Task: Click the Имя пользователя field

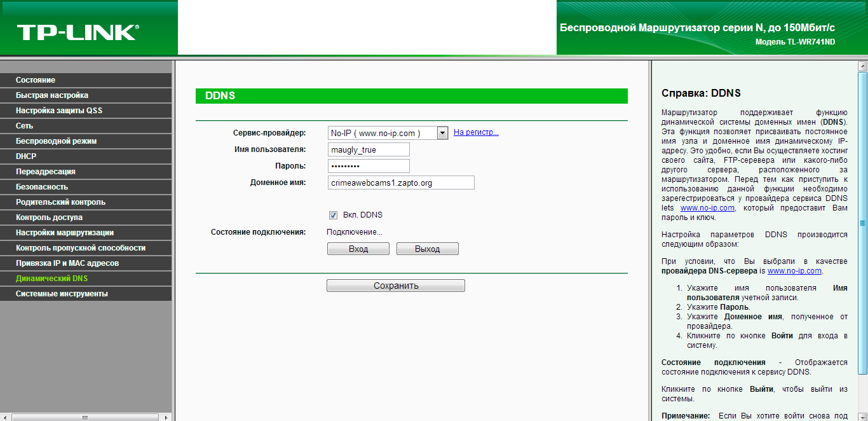Action: [x=369, y=149]
